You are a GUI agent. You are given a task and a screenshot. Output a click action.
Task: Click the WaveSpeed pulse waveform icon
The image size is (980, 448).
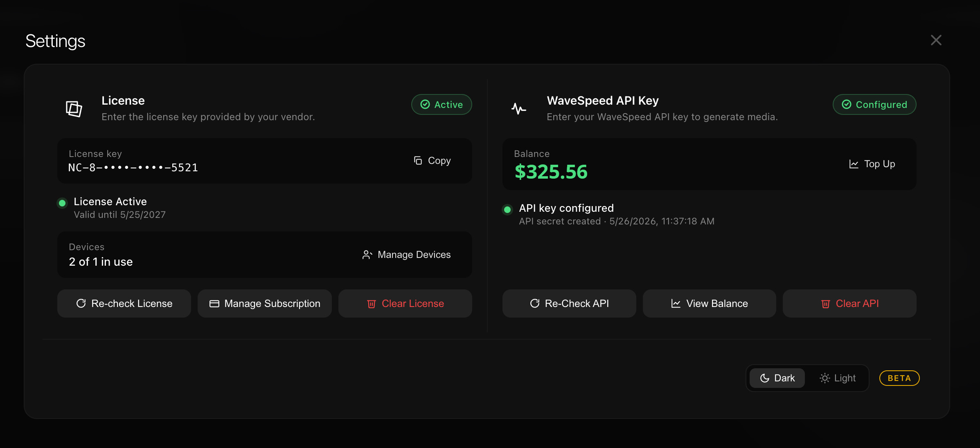[519, 109]
